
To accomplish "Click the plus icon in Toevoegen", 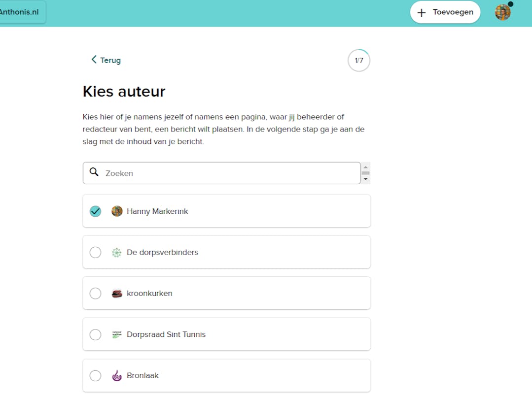I will [421, 13].
